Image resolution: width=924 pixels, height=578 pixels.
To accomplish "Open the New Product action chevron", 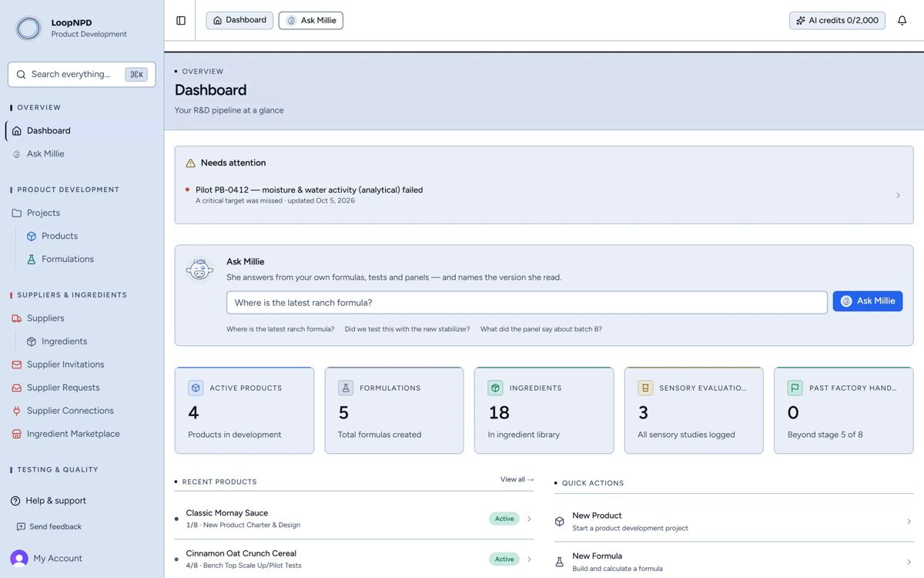I will tap(909, 522).
